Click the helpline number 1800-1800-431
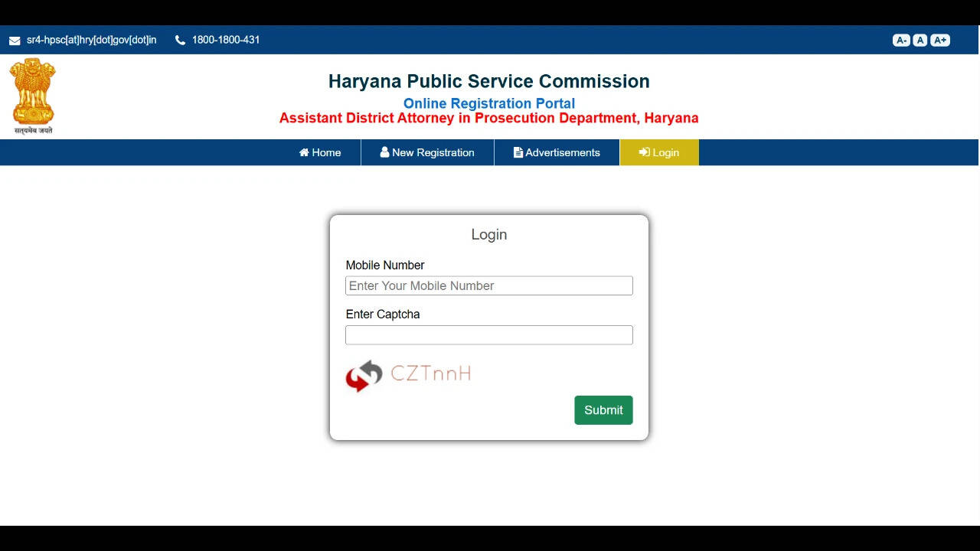Screen dimensions: 980x551 pos(226,40)
